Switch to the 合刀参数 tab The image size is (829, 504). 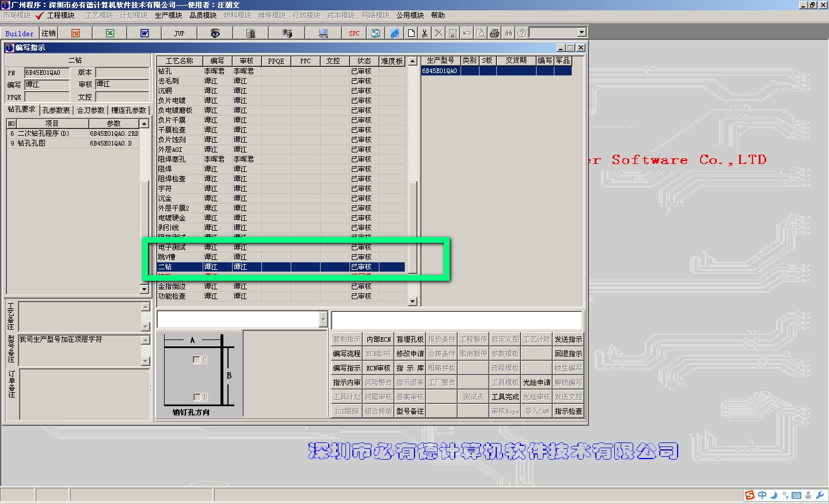tap(91, 110)
